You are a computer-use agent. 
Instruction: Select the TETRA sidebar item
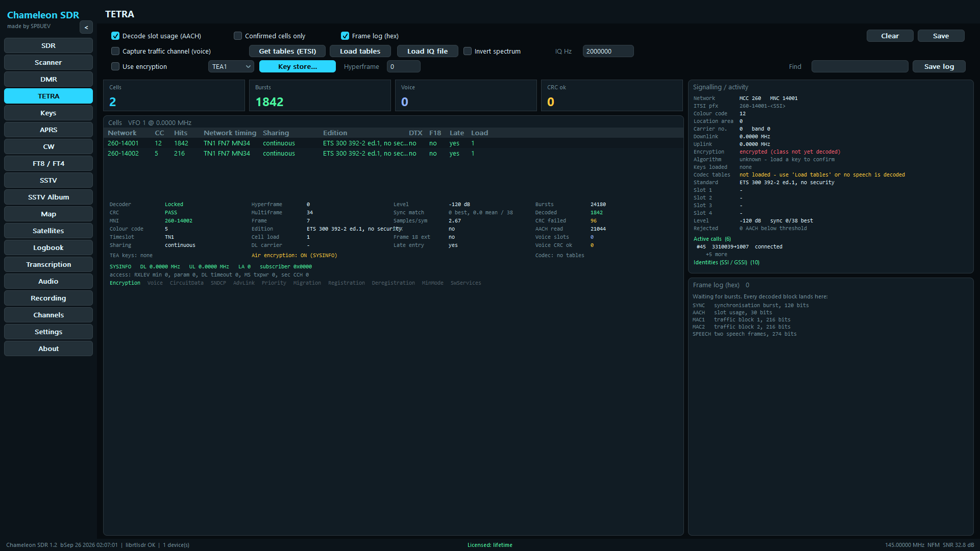(x=48, y=96)
